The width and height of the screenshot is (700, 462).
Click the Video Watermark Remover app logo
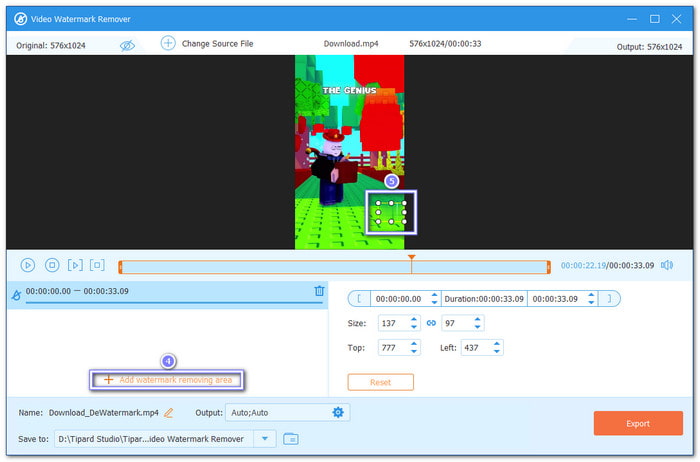[x=20, y=19]
